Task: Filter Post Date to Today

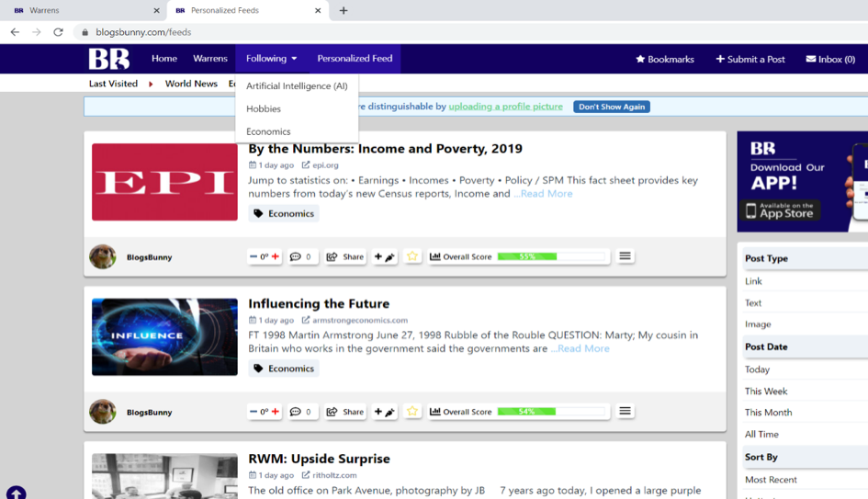Action: (x=757, y=369)
